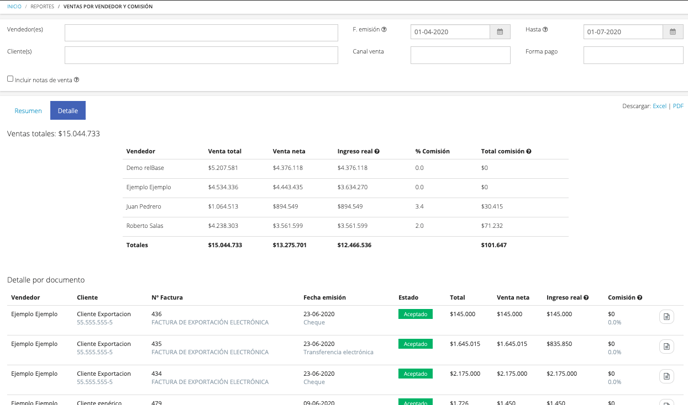This screenshot has width=688, height=405.
Task: Open Factura de Exportación Electrónica link for 436
Action: point(210,323)
